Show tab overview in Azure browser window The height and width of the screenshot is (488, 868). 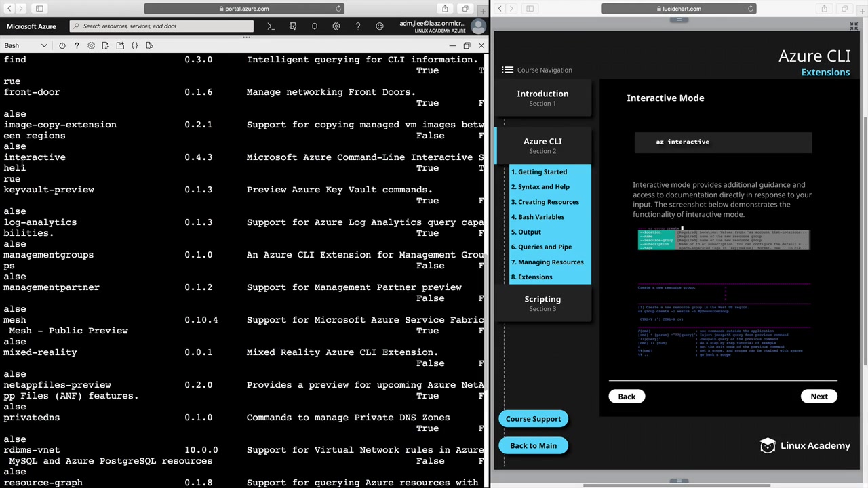pos(465,9)
